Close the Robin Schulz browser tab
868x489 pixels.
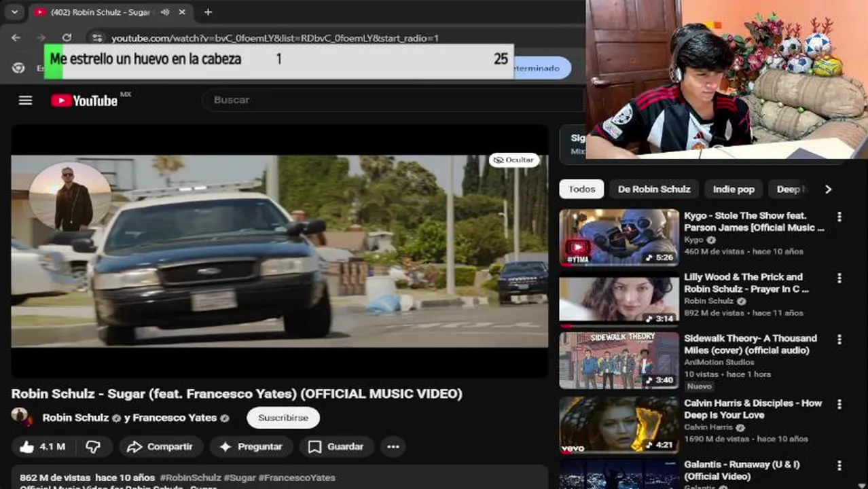pos(182,12)
